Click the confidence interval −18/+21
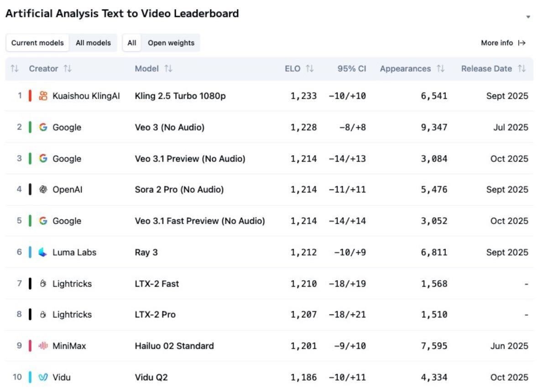 point(347,314)
